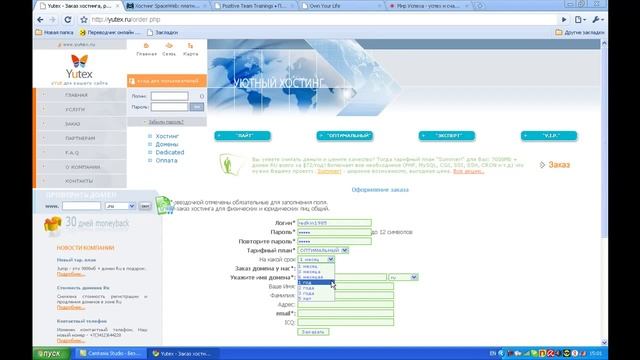Switch to the Yutex order browser tab

(78, 6)
